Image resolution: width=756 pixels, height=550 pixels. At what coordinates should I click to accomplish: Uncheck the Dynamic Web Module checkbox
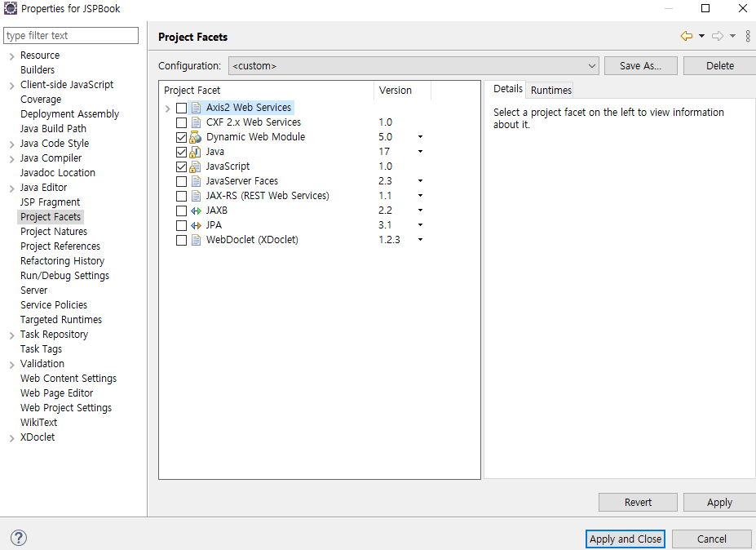181,137
